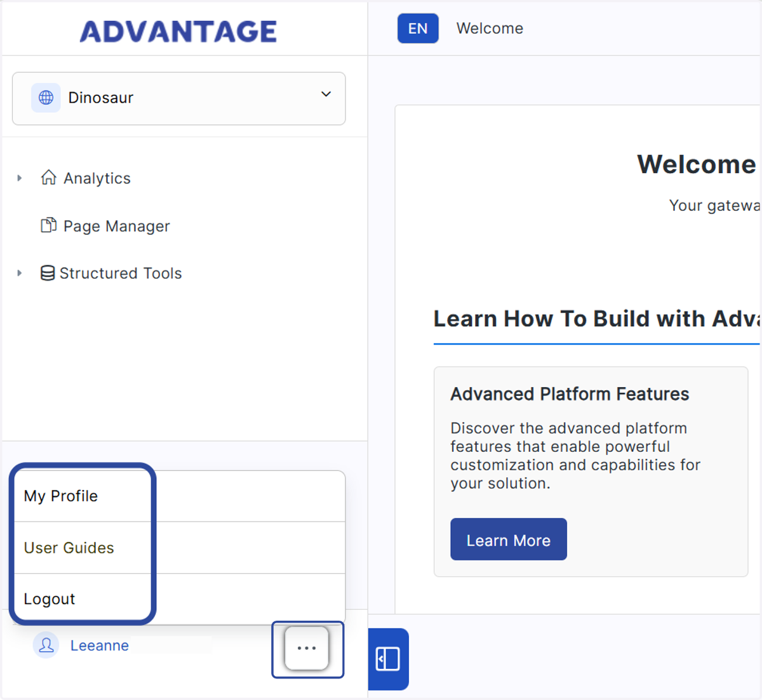
Task: Click Learn More for Advanced Platform Features
Action: [x=509, y=539]
